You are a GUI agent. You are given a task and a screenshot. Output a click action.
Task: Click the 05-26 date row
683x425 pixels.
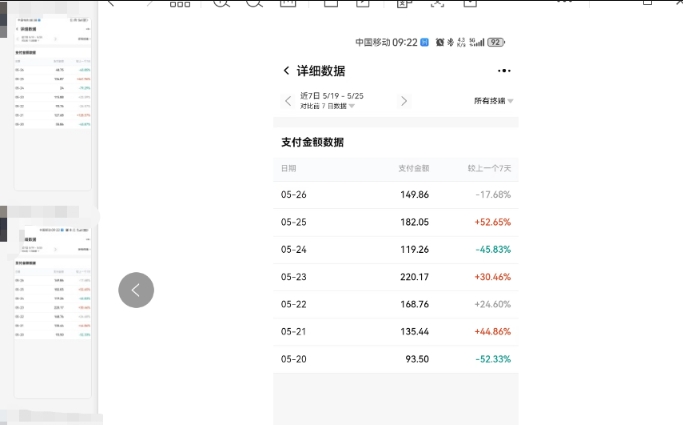coord(292,195)
